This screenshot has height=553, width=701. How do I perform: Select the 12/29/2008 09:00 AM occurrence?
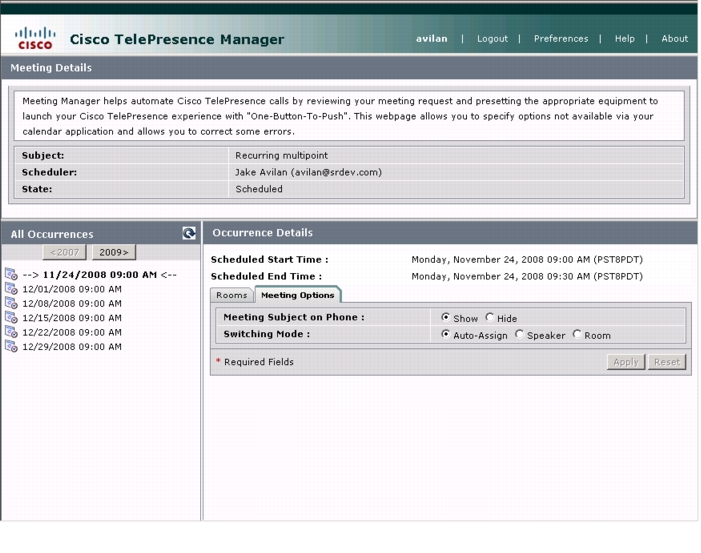click(72, 346)
